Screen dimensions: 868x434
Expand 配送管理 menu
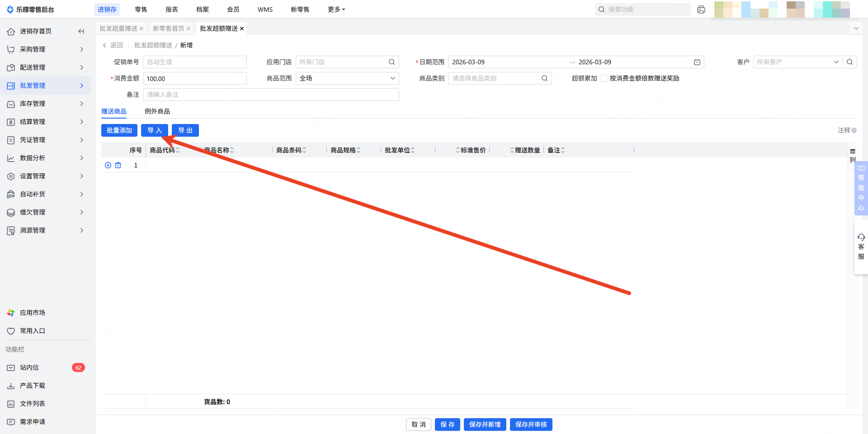point(45,67)
